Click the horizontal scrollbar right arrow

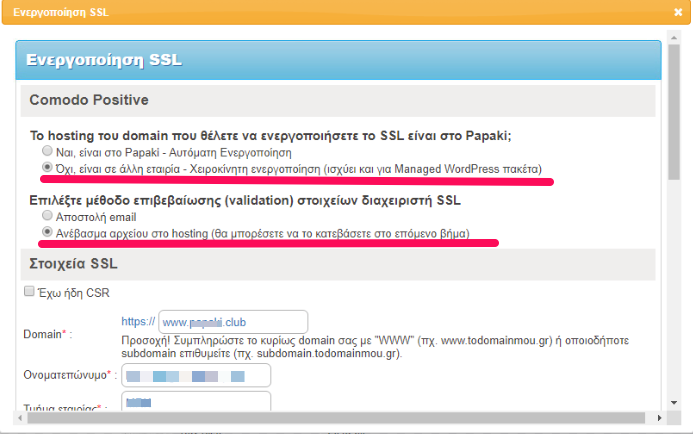click(659, 418)
